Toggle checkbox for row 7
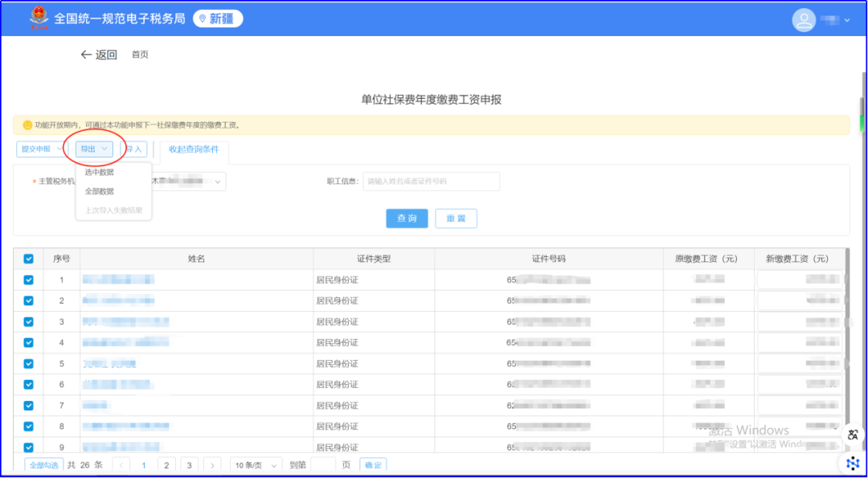The height and width of the screenshot is (478, 868). pos(28,405)
